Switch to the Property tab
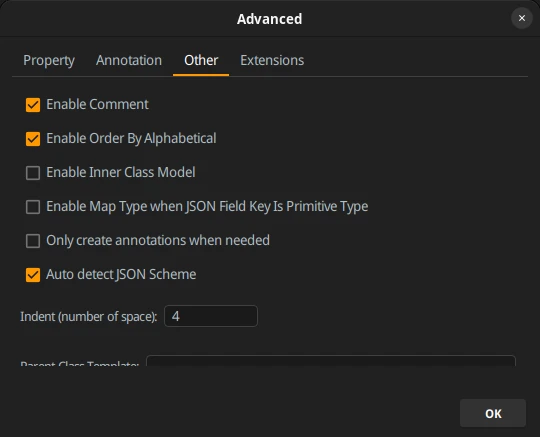540x437 pixels. (x=49, y=61)
